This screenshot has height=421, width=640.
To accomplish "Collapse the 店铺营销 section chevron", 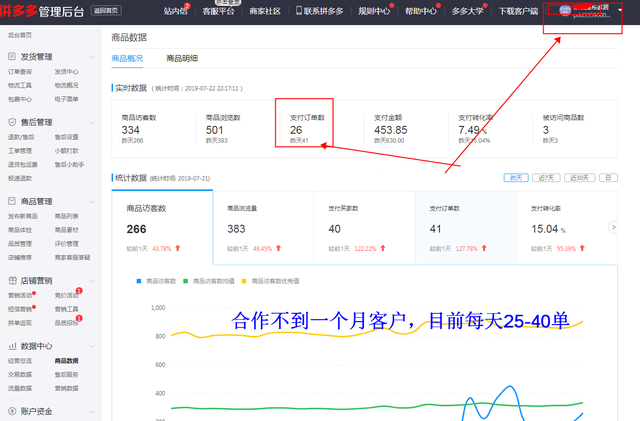I will coord(91,281).
